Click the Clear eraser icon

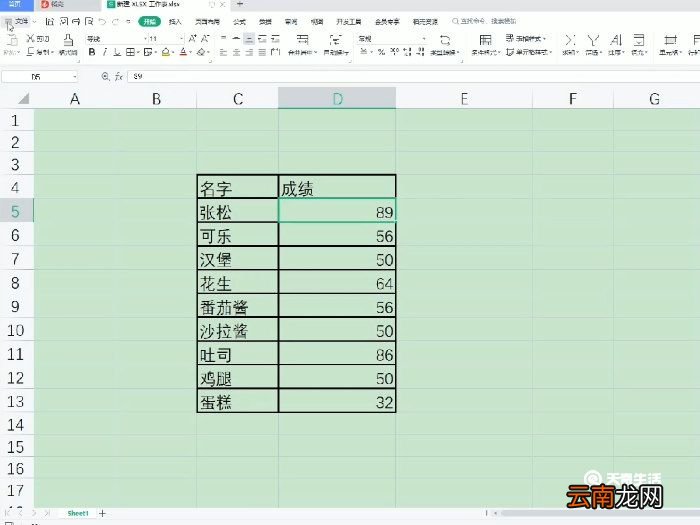pyautogui.click(x=201, y=52)
